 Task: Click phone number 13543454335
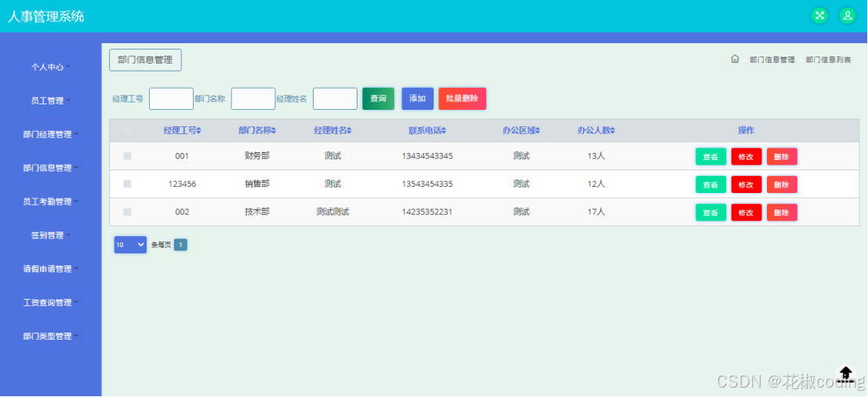click(427, 184)
